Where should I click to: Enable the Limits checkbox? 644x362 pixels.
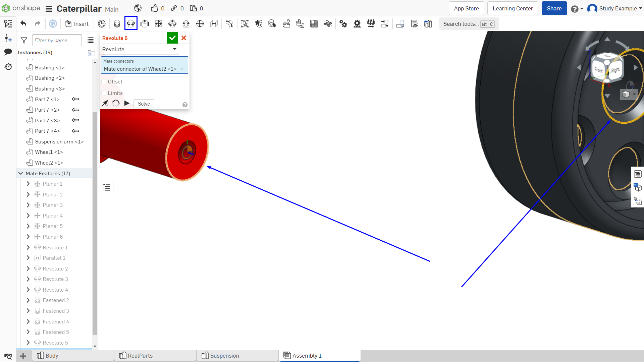[x=104, y=93]
